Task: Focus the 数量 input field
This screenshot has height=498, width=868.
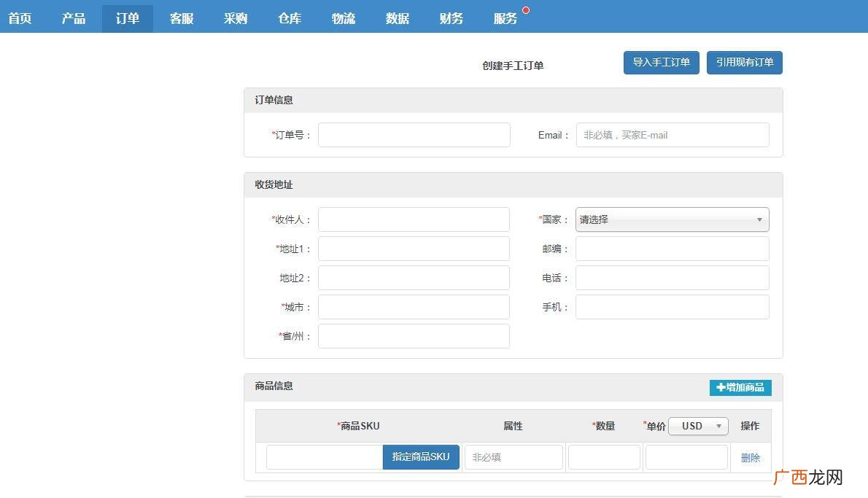Action: tap(604, 457)
